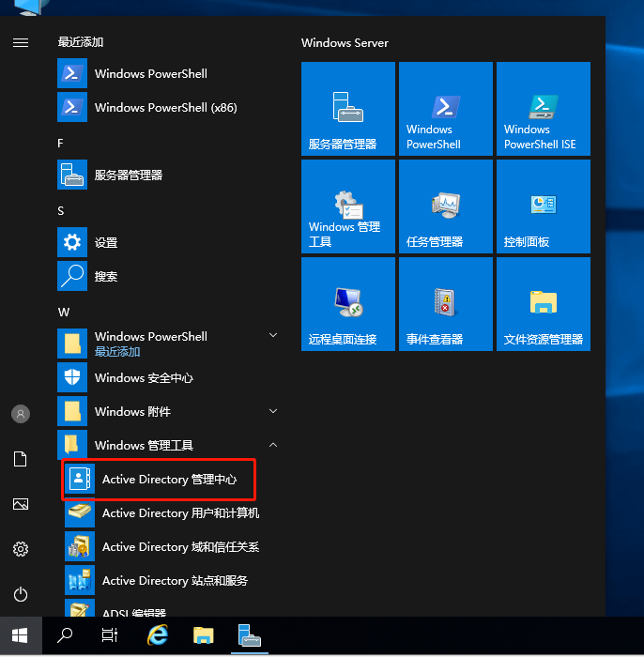Open the 任务管理器 tile

point(446,206)
